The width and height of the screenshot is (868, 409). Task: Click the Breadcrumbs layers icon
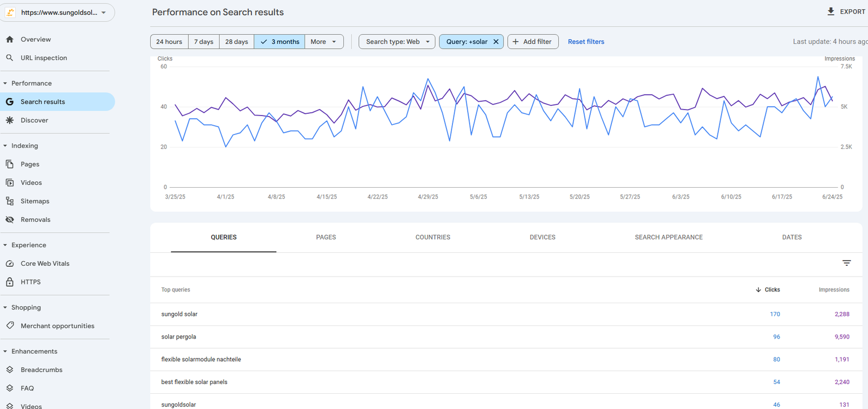pos(10,370)
